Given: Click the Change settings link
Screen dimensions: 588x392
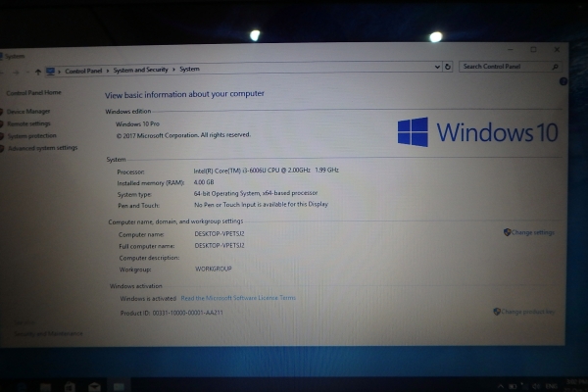Looking at the screenshot, I should [x=532, y=232].
